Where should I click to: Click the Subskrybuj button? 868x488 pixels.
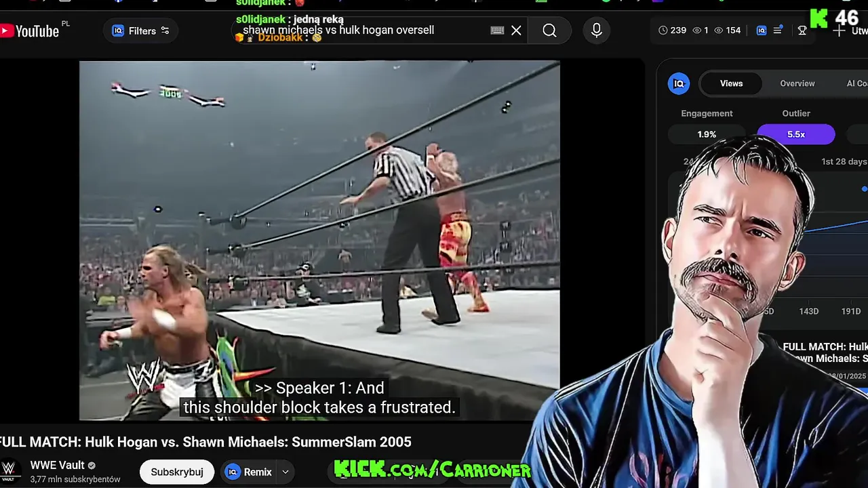click(x=177, y=472)
